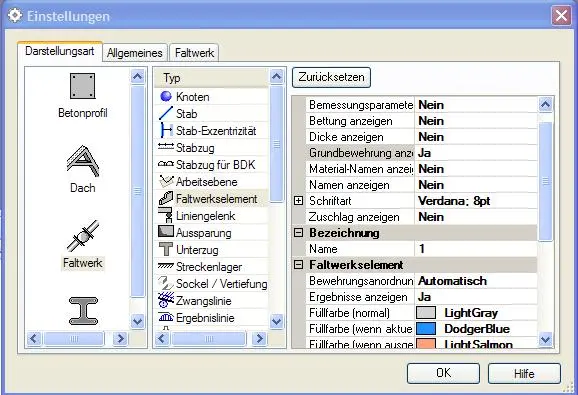The height and width of the screenshot is (395, 578).
Task: Click down arrow of property grid scrollbar
Action: [x=546, y=340]
